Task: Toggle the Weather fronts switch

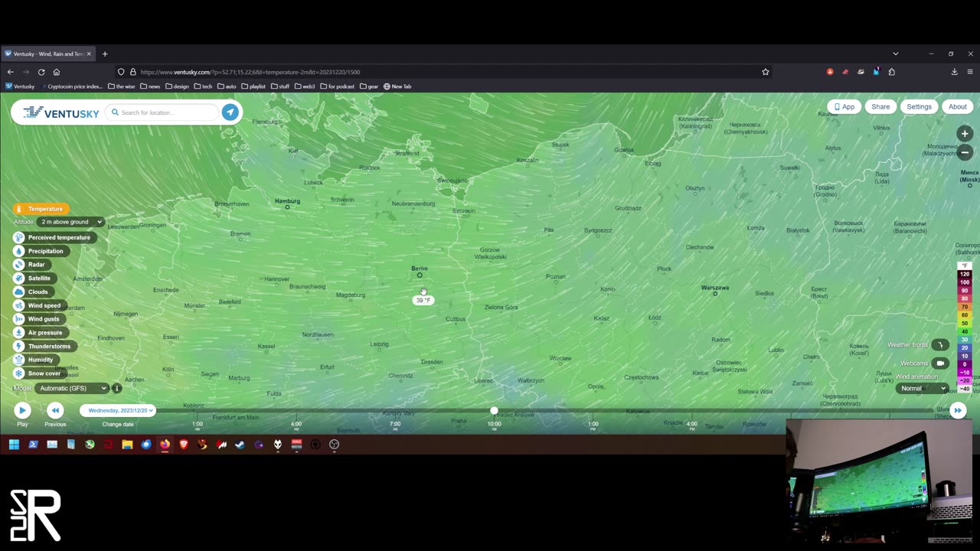Action: (x=940, y=345)
